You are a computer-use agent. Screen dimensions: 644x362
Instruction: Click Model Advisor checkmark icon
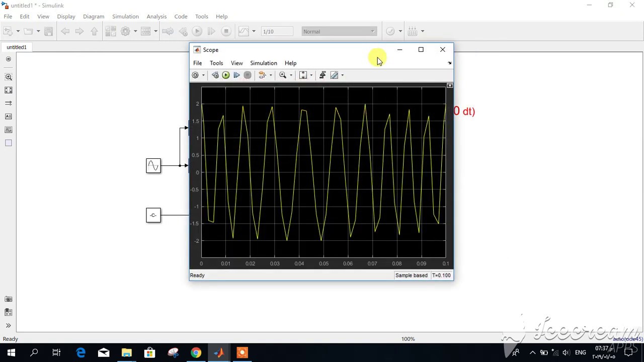390,31
